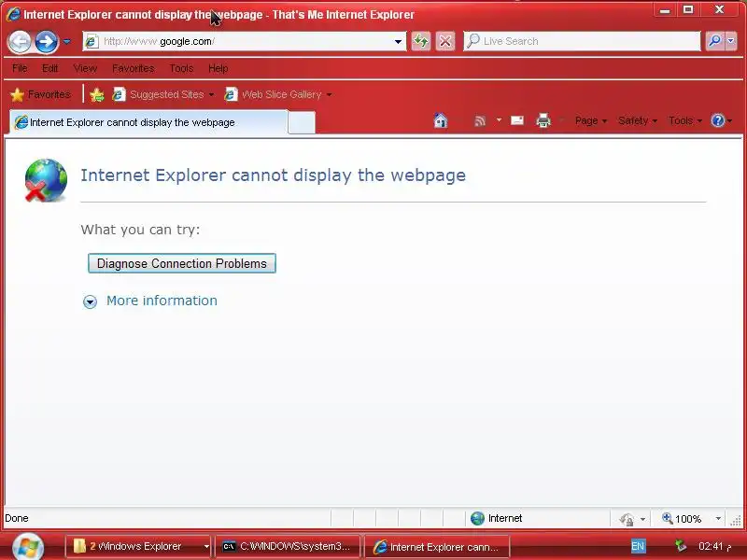The height and width of the screenshot is (560, 747).
Task: Open the Safety dropdown menu
Action: coord(638,120)
